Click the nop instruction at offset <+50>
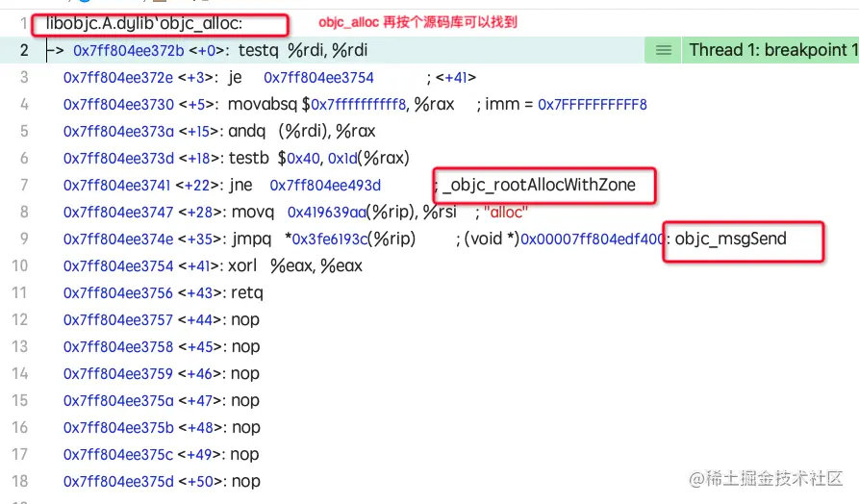The height and width of the screenshot is (504, 859). pos(246,482)
